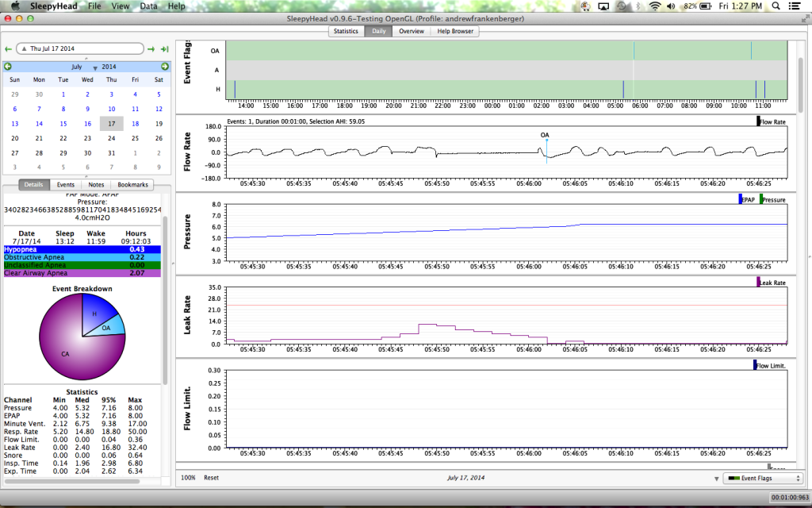Jump to last day with data

pos(164,49)
